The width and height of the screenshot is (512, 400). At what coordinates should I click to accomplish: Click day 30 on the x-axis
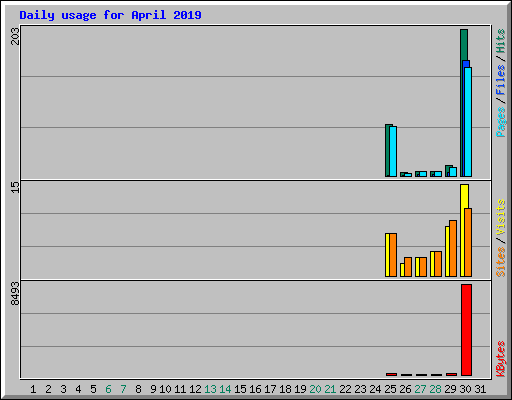465,389
